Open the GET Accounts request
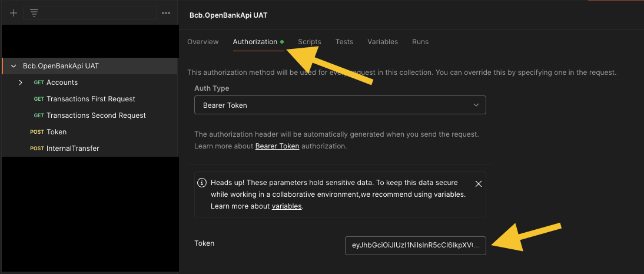This screenshot has width=644, height=274. click(x=62, y=82)
